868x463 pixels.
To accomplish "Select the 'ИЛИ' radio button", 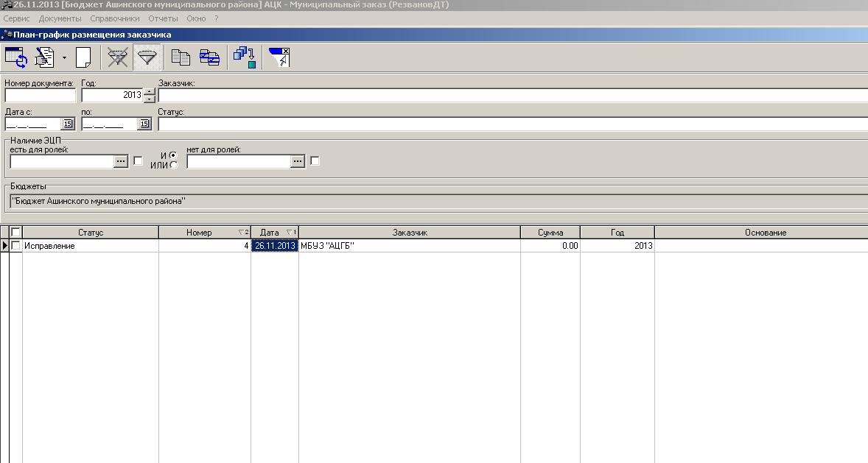I will (x=173, y=165).
